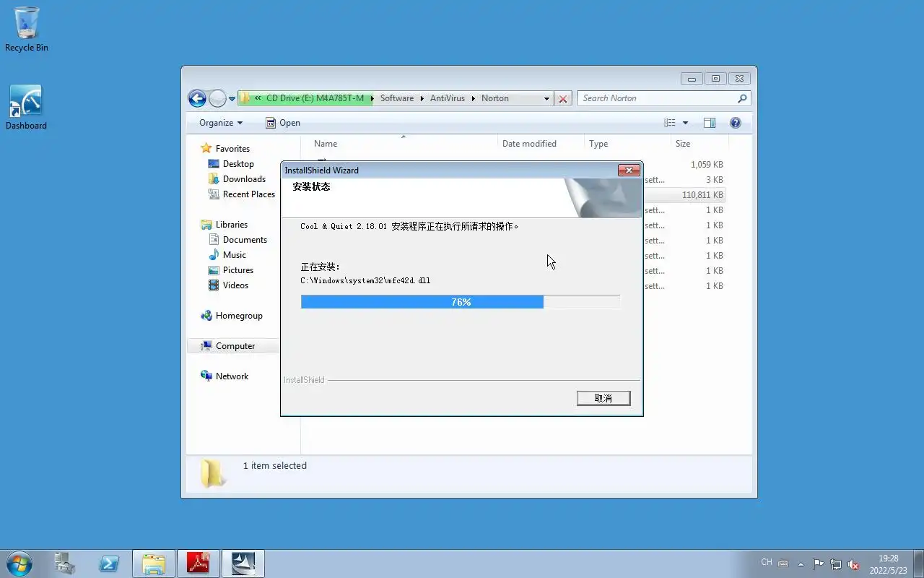This screenshot has height=578, width=924.
Task: Select the 1,059 KB file row
Action: click(684, 165)
